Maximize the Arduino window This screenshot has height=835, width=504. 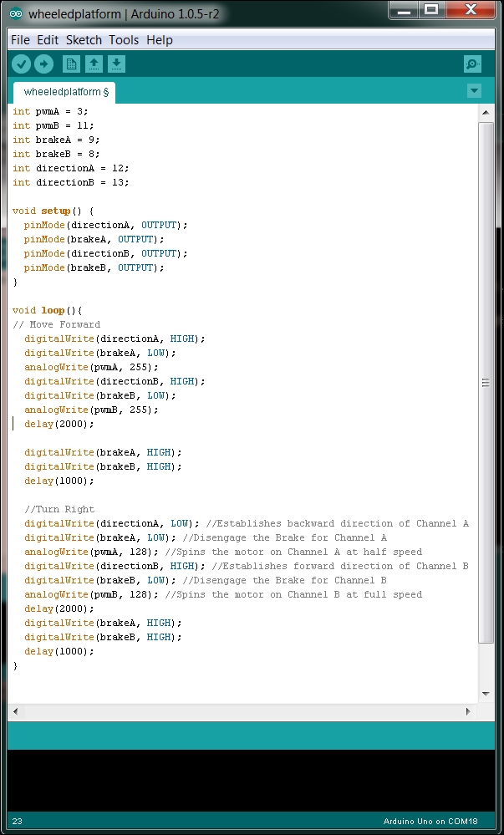click(x=431, y=10)
